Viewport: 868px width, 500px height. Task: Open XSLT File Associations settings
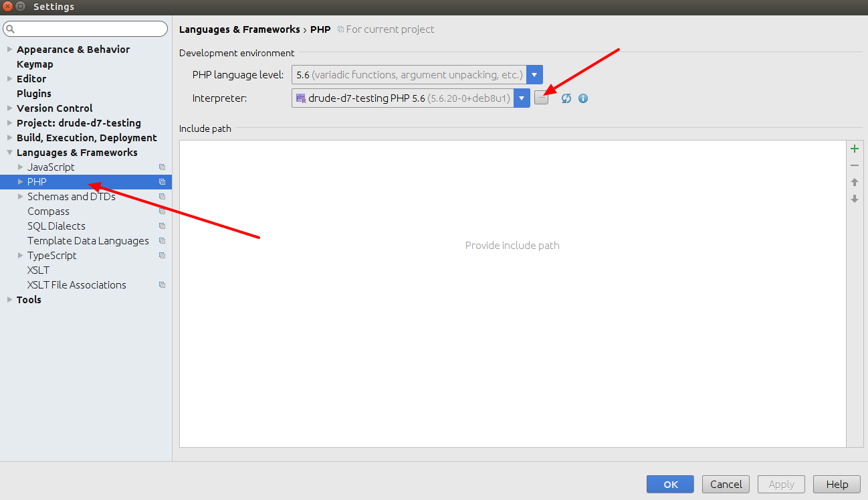[x=77, y=285]
